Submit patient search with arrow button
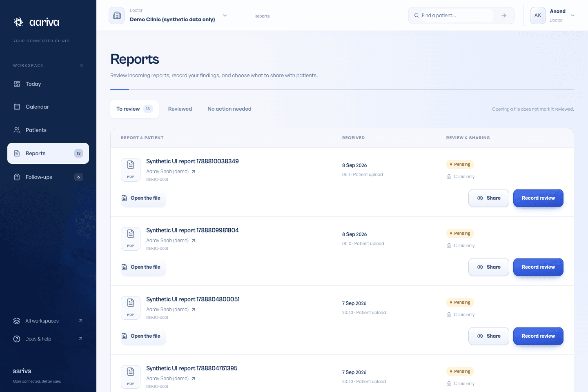588x392 pixels. (x=504, y=16)
